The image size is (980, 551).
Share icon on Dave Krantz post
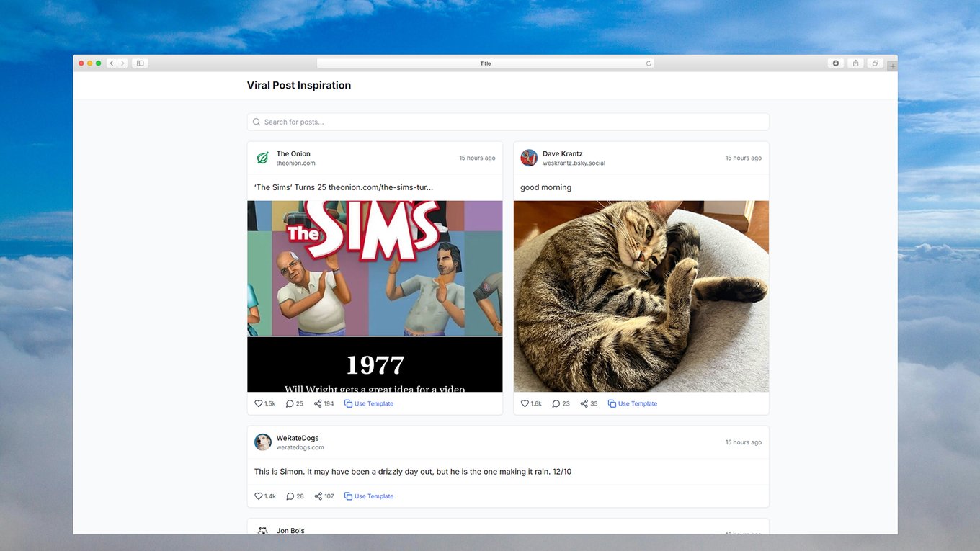584,403
